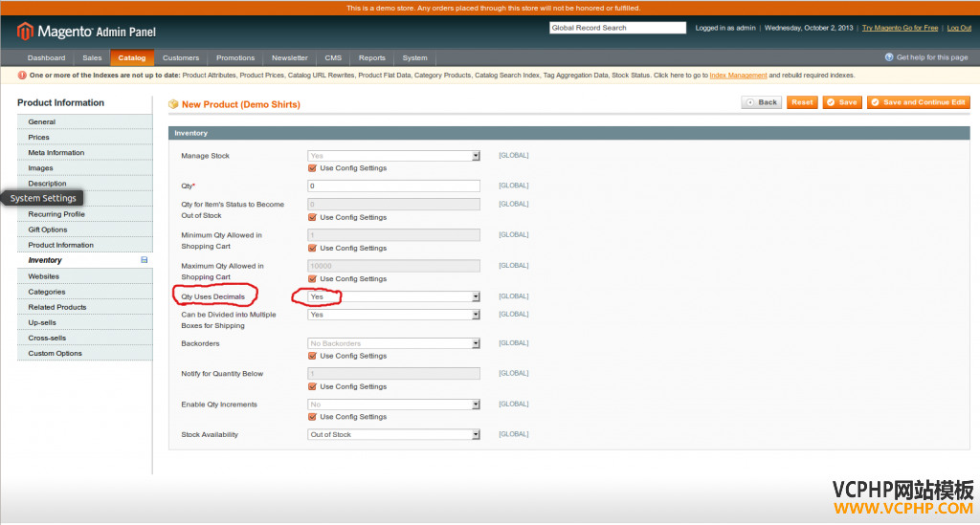
Task: Select the Categories tab
Action: [x=84, y=293]
